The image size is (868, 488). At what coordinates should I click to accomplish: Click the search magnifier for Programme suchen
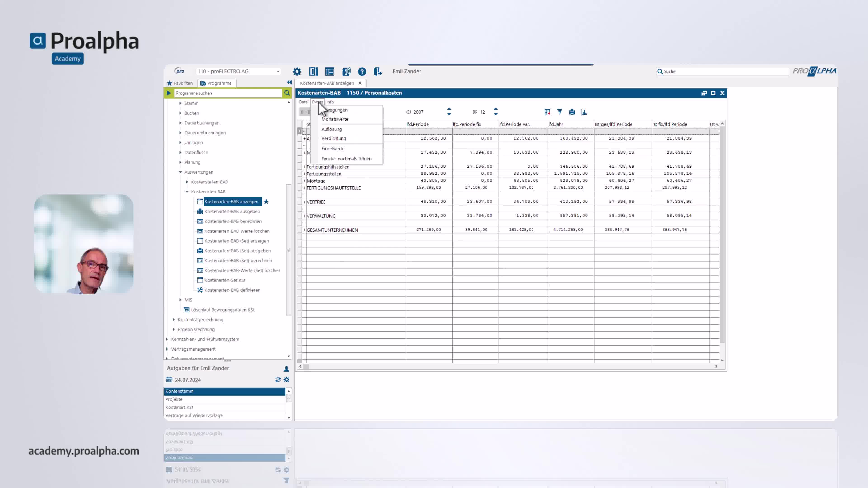(287, 93)
